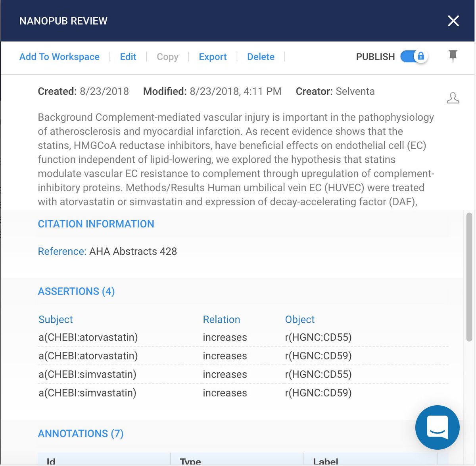The width and height of the screenshot is (476, 466).
Task: Sort by the Subject column header
Action: 56,320
